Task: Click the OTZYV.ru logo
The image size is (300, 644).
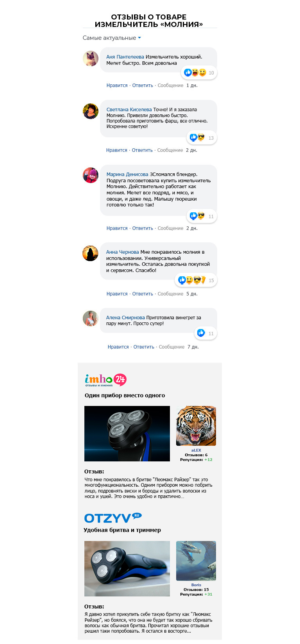Action: click(113, 518)
